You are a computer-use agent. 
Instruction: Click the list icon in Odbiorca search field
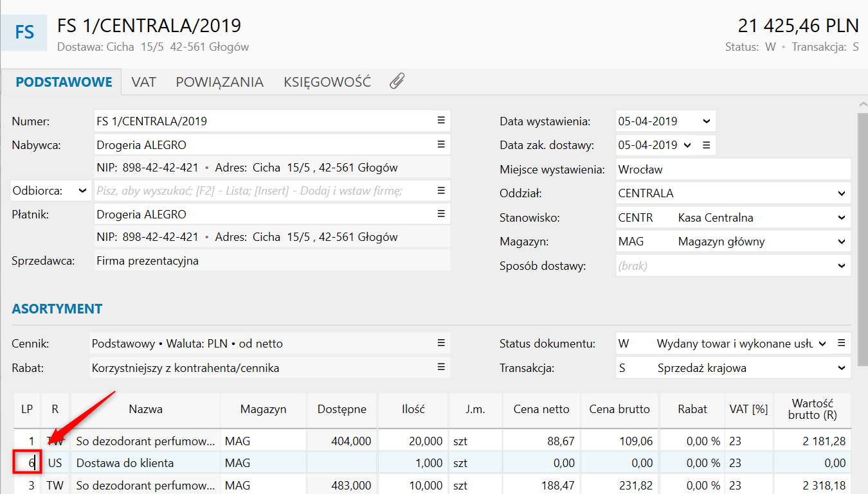tap(441, 191)
